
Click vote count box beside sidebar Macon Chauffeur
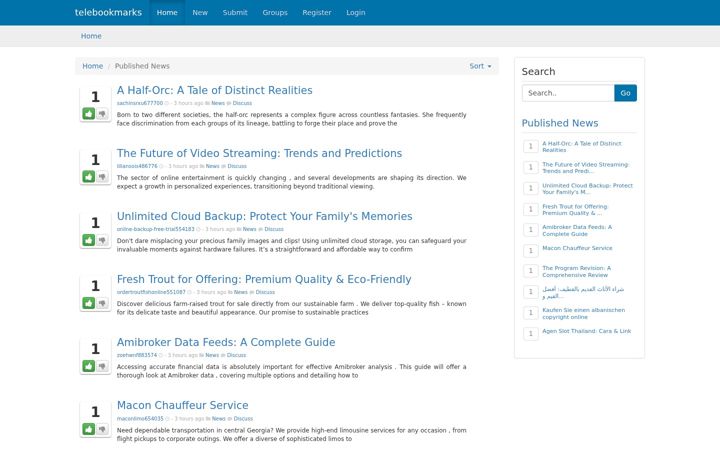tap(530, 250)
